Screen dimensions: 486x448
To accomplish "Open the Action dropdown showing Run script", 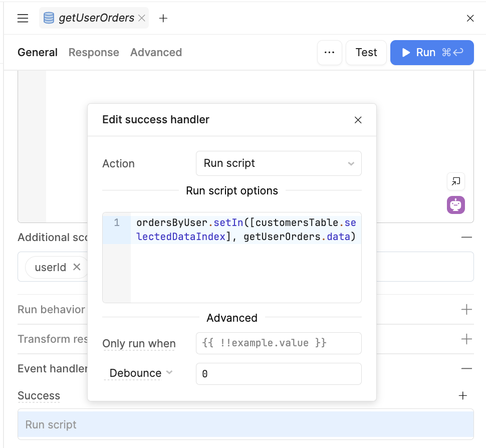I will point(279,163).
